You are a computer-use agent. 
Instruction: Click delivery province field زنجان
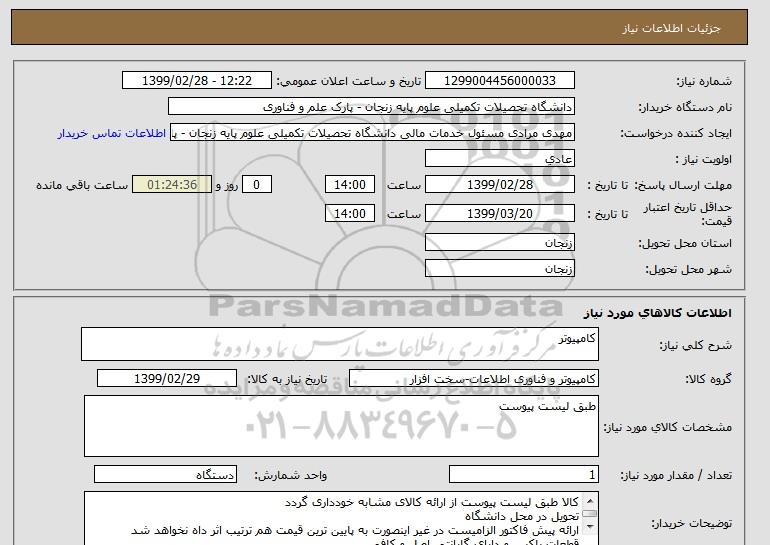pyautogui.click(x=499, y=243)
